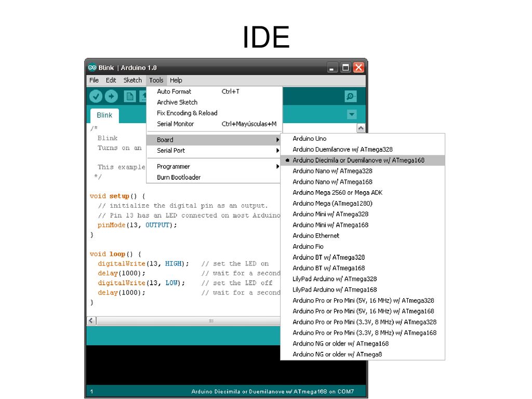This screenshot has height=399, width=532.
Task: Select LilyPad Arduino w/ ATmega328 board
Action: [363, 279]
